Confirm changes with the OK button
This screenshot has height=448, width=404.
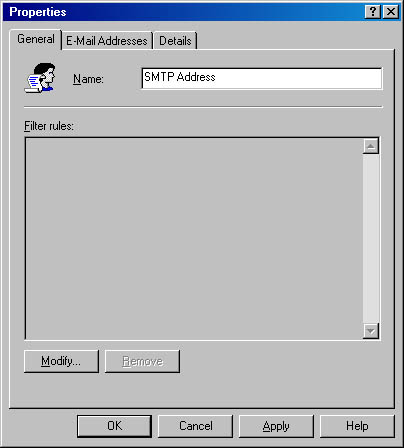pos(114,426)
